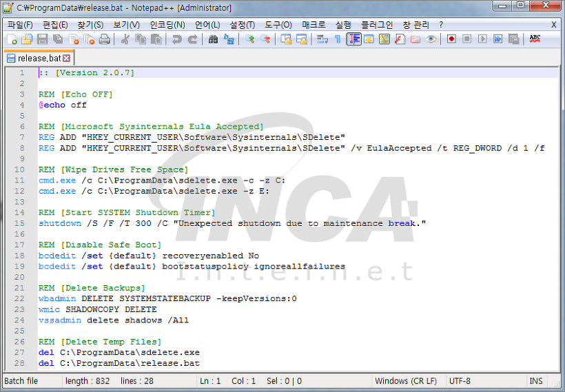Toggle synchronize vertical scrolling icon
The width and height of the screenshot is (565, 392).
coord(286,39)
